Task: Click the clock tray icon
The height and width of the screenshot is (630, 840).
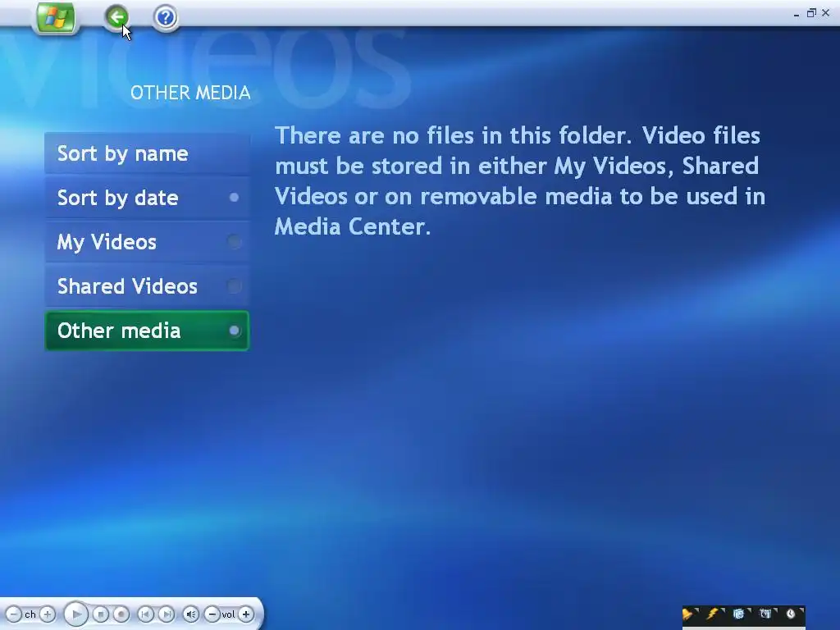Action: point(791,614)
